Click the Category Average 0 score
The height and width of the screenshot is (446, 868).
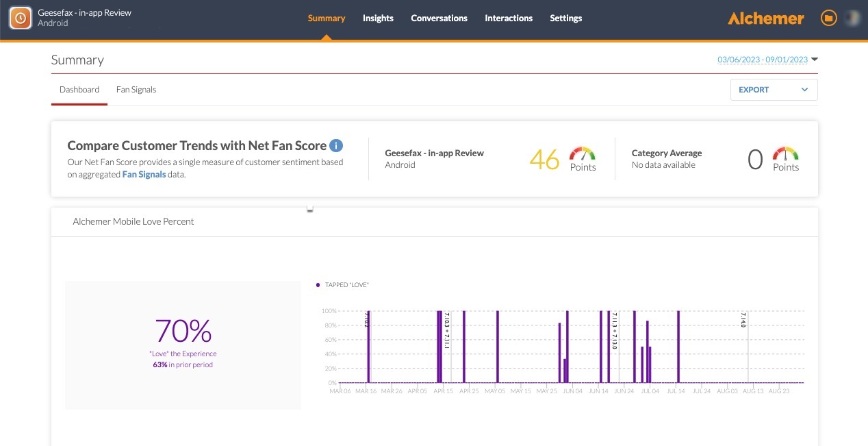point(755,160)
